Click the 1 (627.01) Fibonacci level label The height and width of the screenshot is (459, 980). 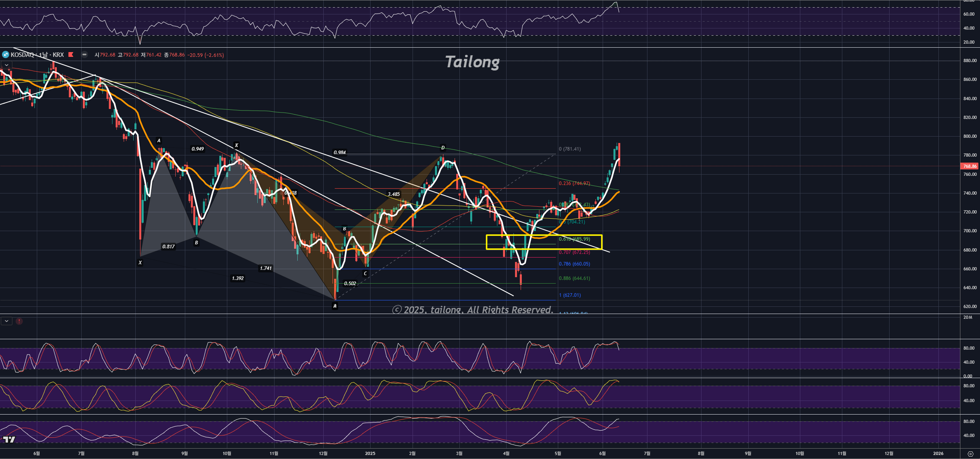570,295
